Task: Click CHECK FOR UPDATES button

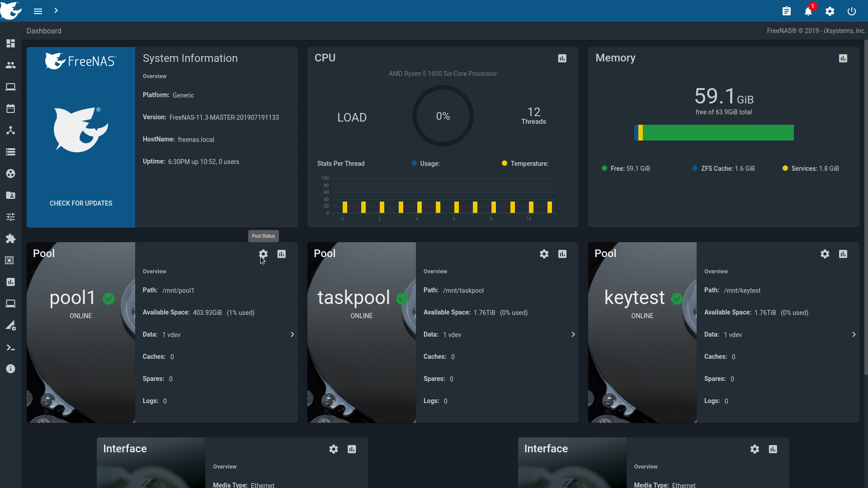Action: (81, 203)
